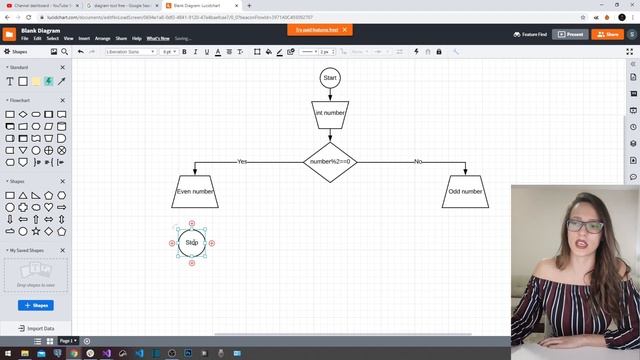Open the Select menu

(x=52, y=38)
